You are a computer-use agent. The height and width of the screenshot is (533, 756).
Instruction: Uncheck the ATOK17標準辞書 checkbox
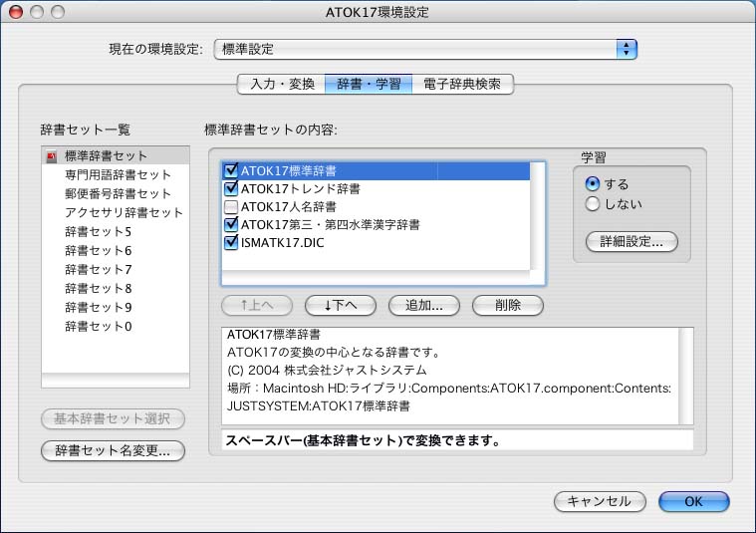tap(231, 170)
